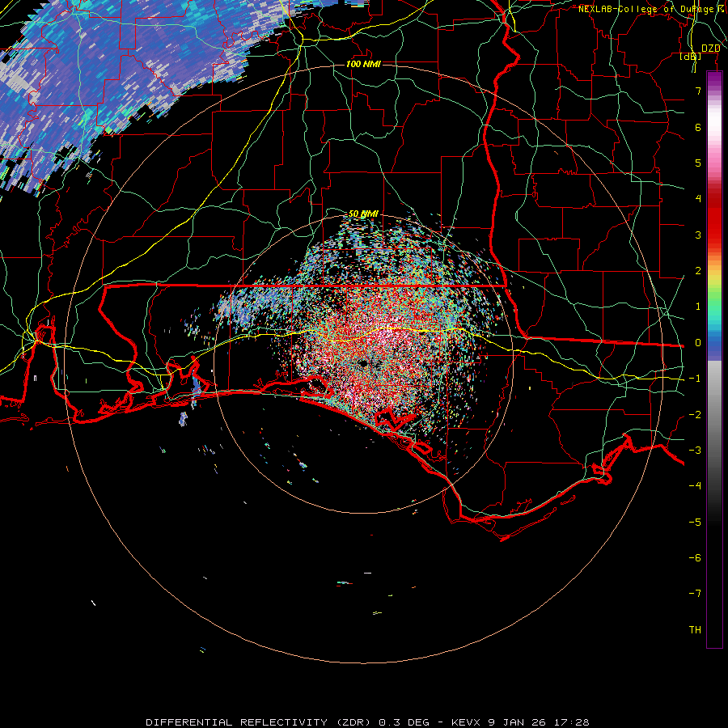Click the scale value -4
The height and width of the screenshot is (728, 728).
pyautogui.click(x=695, y=486)
